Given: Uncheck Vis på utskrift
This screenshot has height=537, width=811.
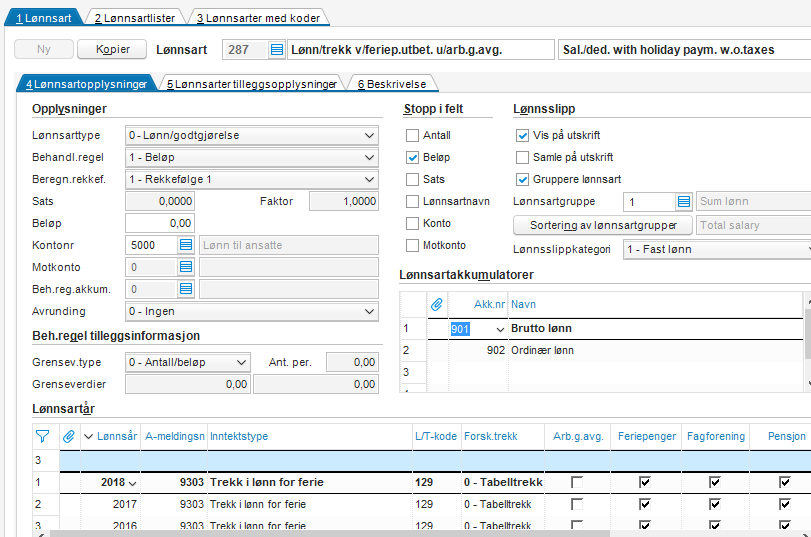Looking at the screenshot, I should 522,136.
